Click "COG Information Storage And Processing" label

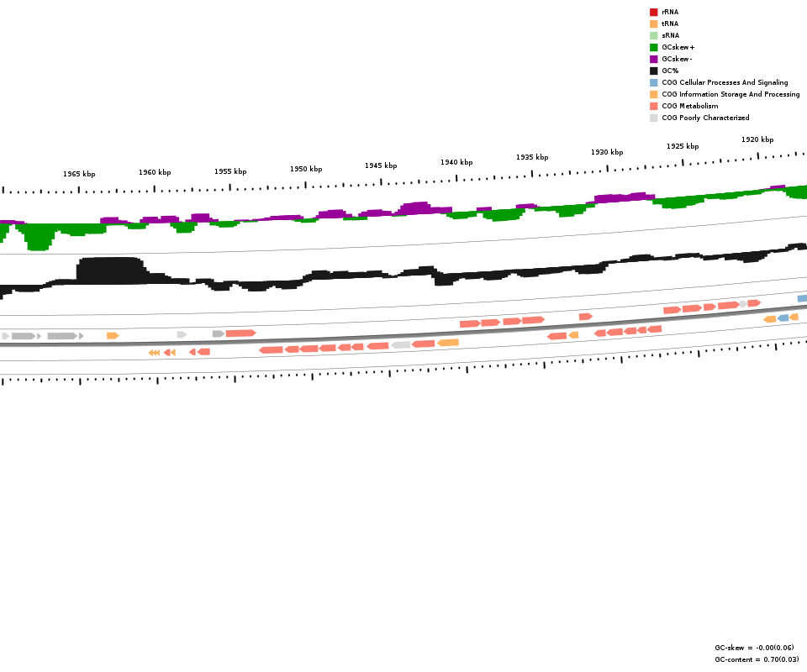click(x=731, y=94)
